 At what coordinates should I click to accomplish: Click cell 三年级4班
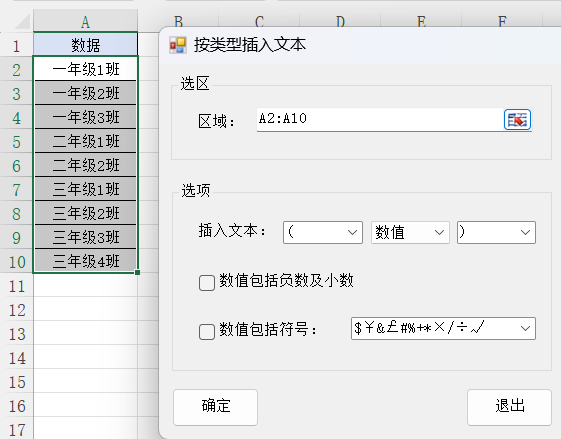(x=86, y=261)
